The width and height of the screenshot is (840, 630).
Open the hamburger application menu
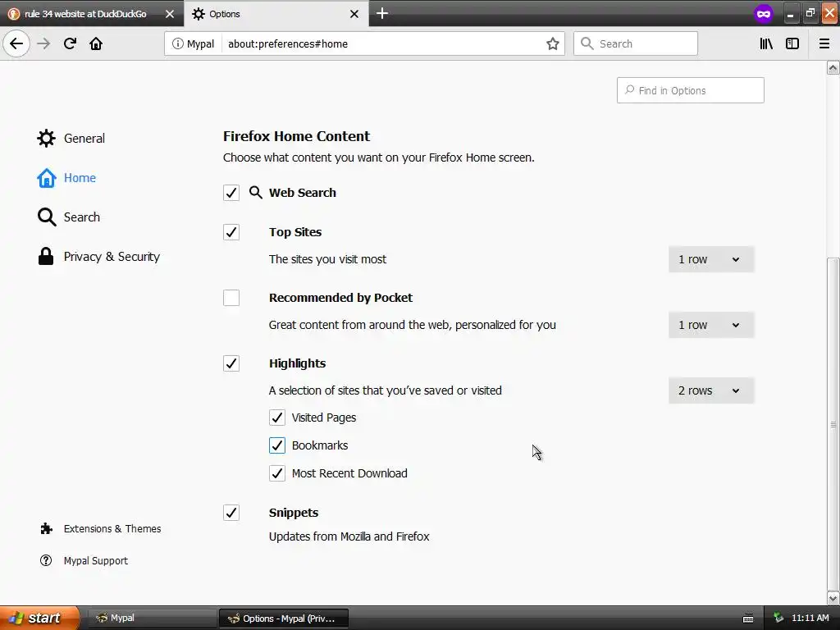[824, 43]
